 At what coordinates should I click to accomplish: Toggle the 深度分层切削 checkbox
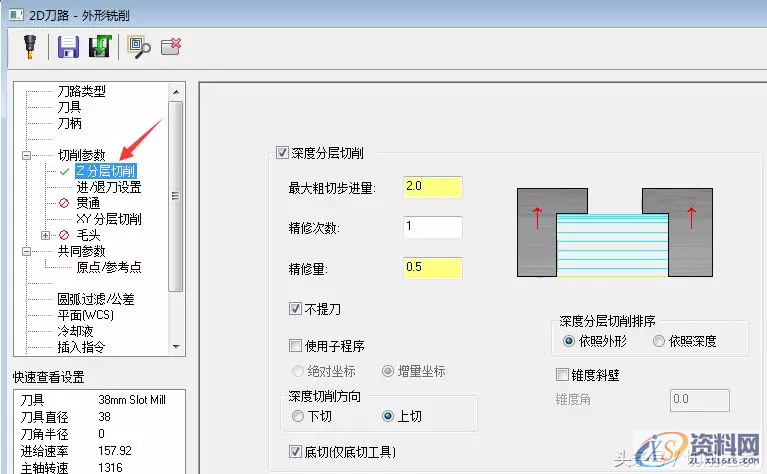[x=282, y=153]
